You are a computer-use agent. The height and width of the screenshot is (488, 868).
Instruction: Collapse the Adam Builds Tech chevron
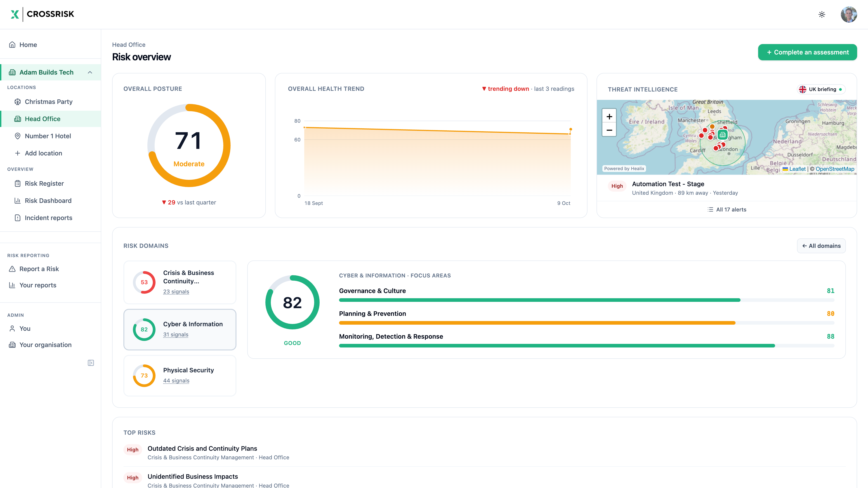click(90, 72)
